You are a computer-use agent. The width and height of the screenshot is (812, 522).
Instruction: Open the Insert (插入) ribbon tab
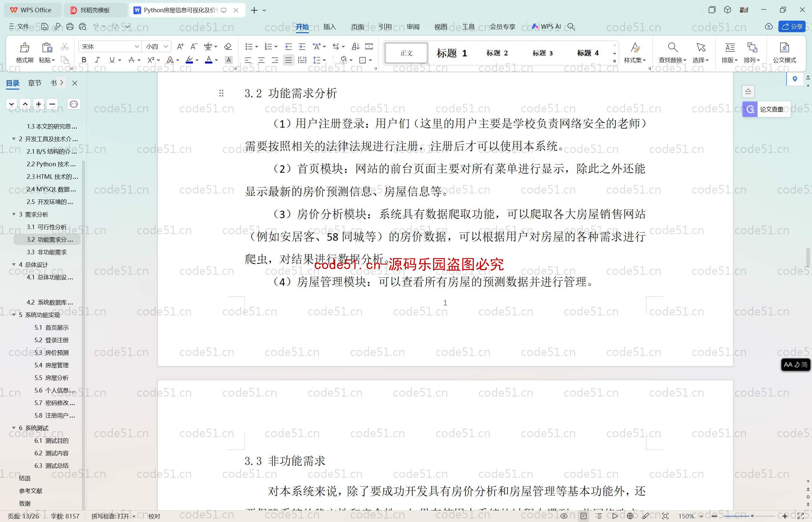[329, 27]
